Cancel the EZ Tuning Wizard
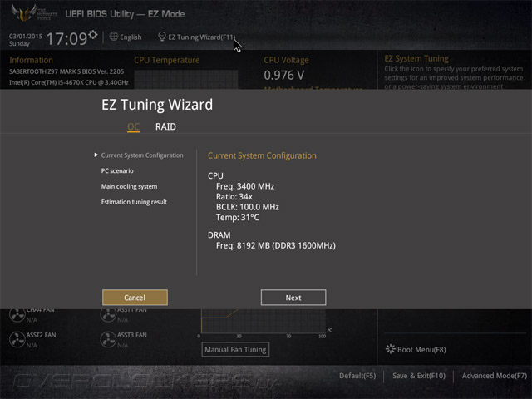 pyautogui.click(x=135, y=298)
